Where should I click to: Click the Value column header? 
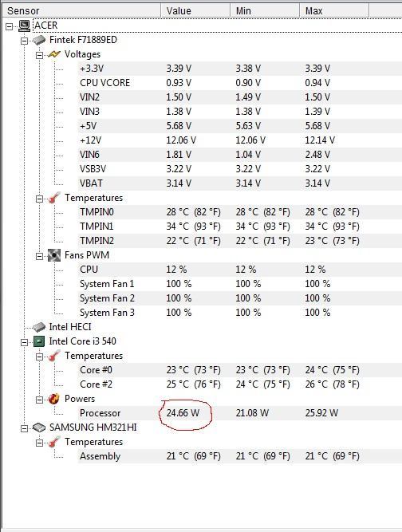[195, 11]
